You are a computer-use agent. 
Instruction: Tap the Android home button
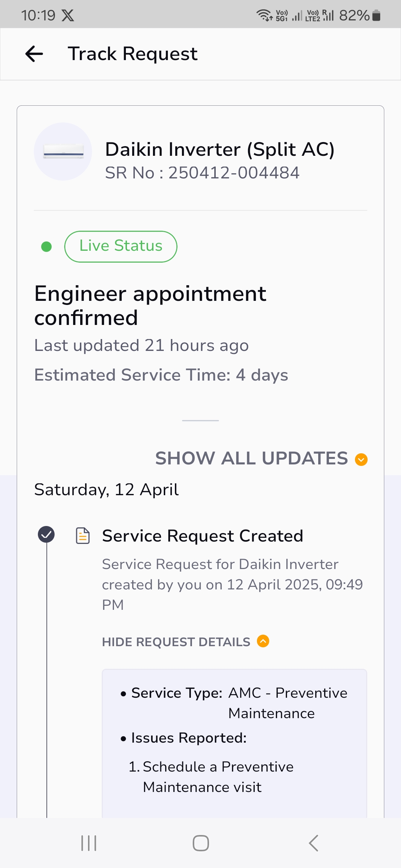[x=201, y=843]
